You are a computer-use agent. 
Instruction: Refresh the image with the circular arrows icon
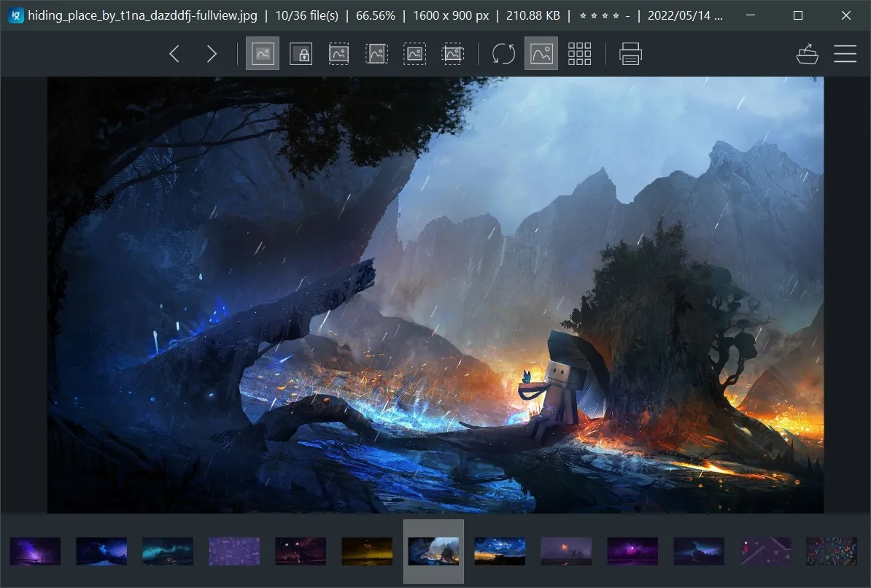click(503, 54)
